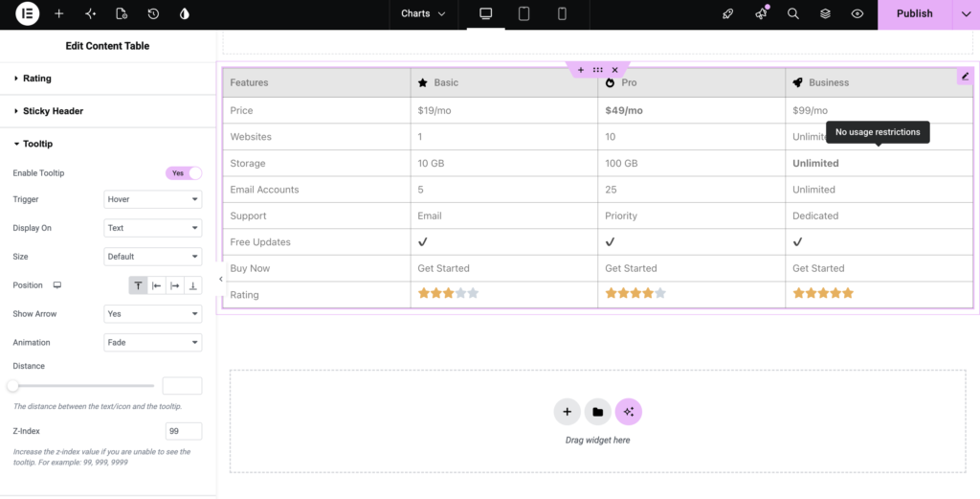
Task: Click the Free Updates checkmark under Basic
Action: point(422,242)
